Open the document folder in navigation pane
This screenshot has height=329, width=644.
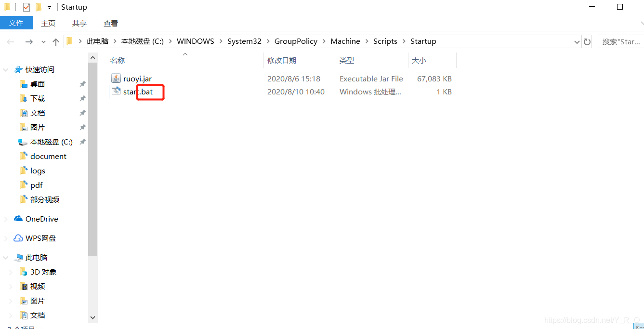48,157
